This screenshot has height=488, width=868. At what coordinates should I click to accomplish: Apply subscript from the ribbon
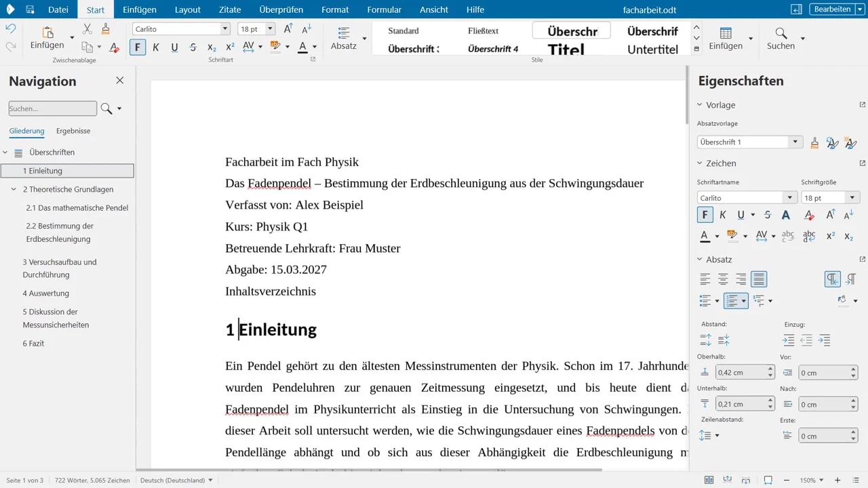[212, 47]
